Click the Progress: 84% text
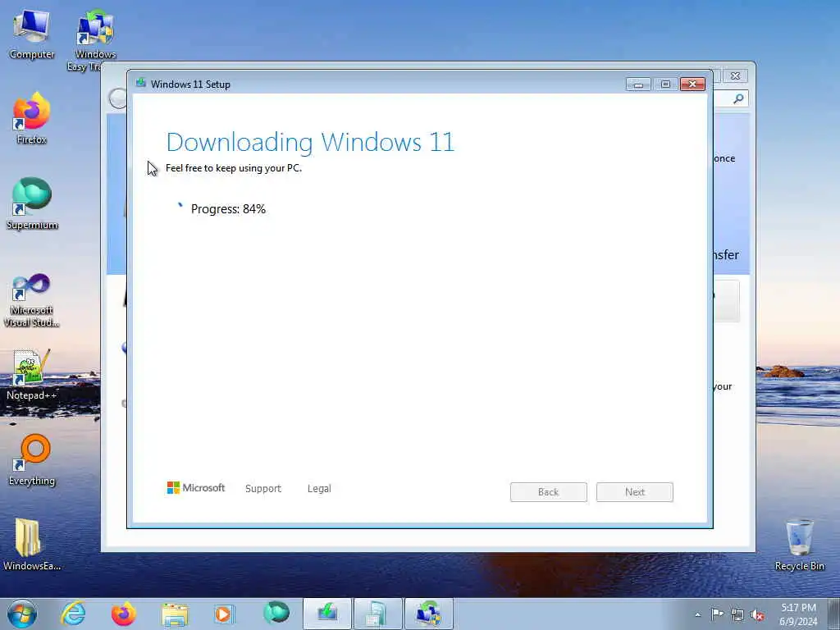The height and width of the screenshot is (630, 840). (228, 209)
